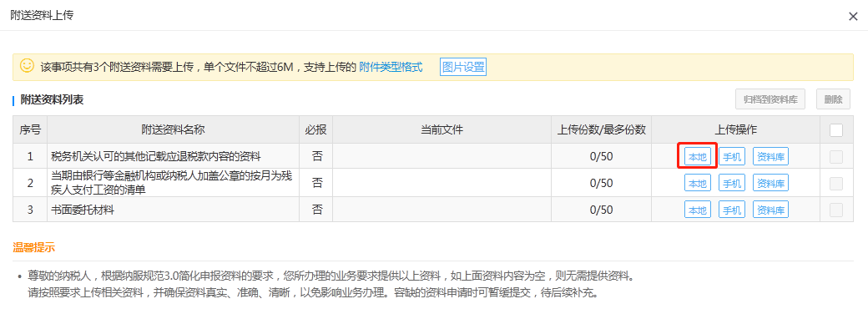Screen dimensions: 868x309
Task: Open the 附件类型格式 link
Action: pos(391,68)
